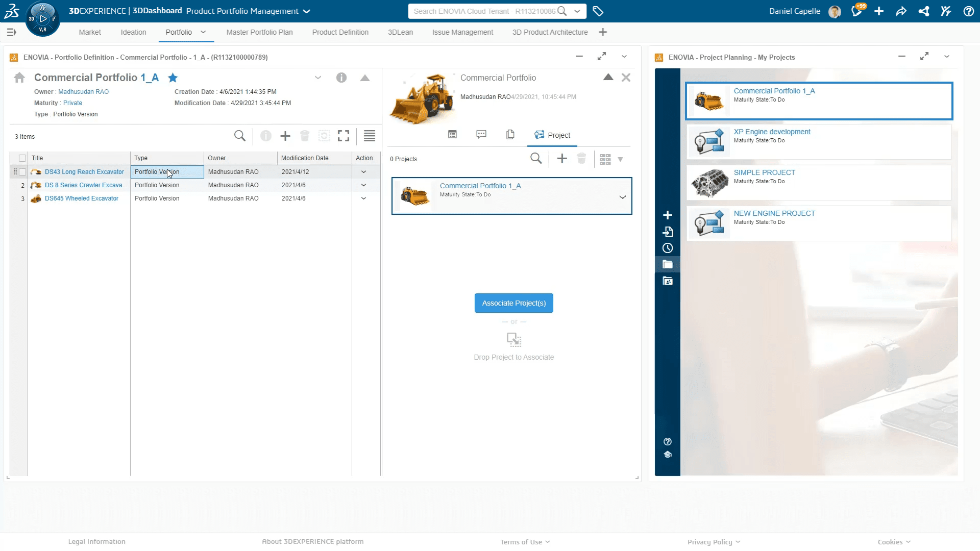This screenshot has width=980, height=551.
Task: Expand the Commercial Portfolio 1_A project card chevron
Action: pos(622,197)
